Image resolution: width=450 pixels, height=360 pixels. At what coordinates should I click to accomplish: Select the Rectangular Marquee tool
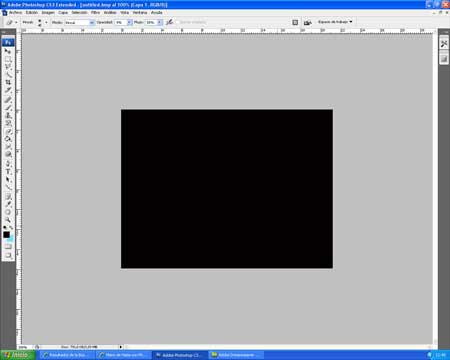[8, 59]
